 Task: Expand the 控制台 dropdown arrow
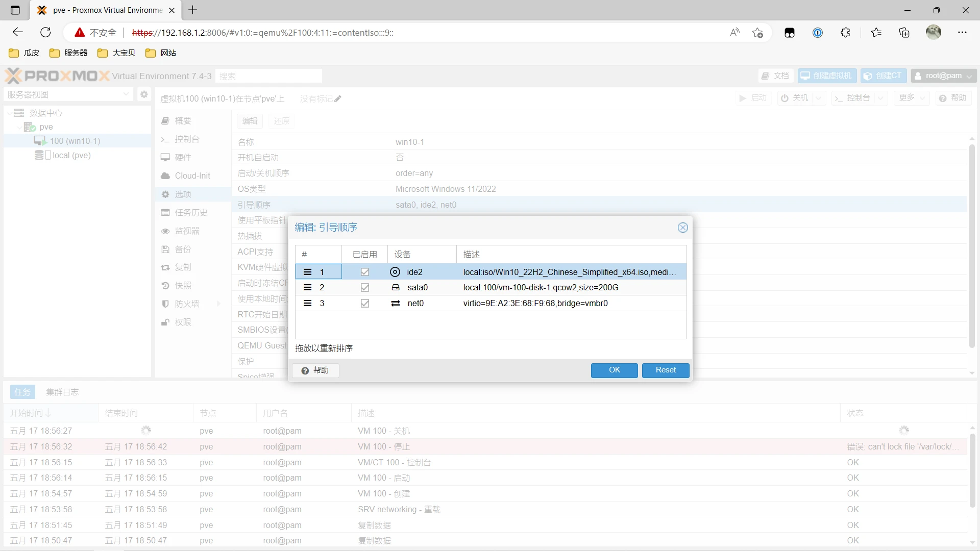point(881,98)
